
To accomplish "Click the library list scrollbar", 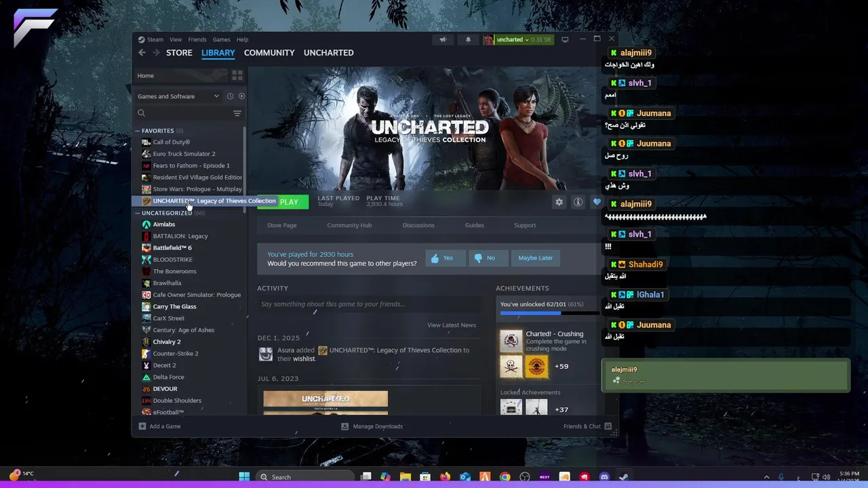I will (x=245, y=169).
